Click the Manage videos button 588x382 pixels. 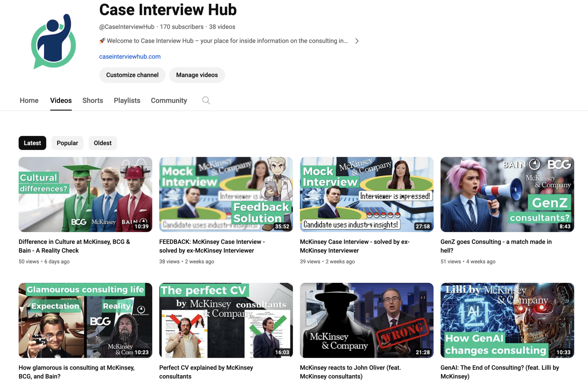[x=197, y=75]
